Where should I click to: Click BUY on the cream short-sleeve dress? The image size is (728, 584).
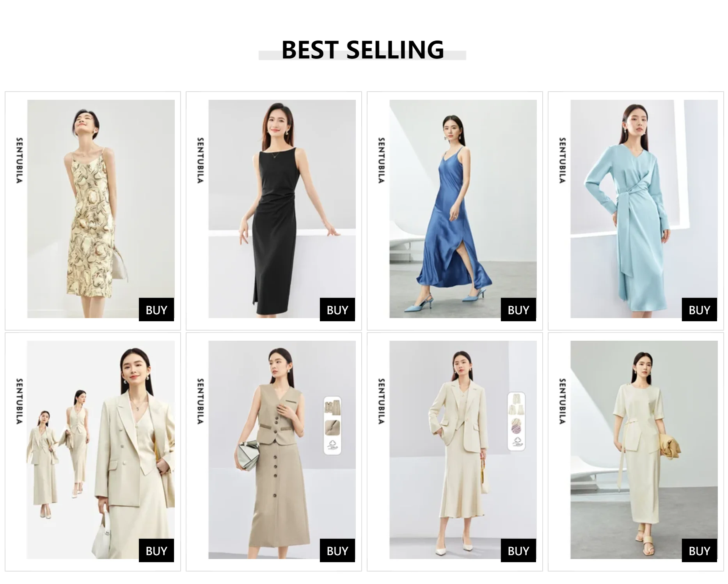point(699,550)
